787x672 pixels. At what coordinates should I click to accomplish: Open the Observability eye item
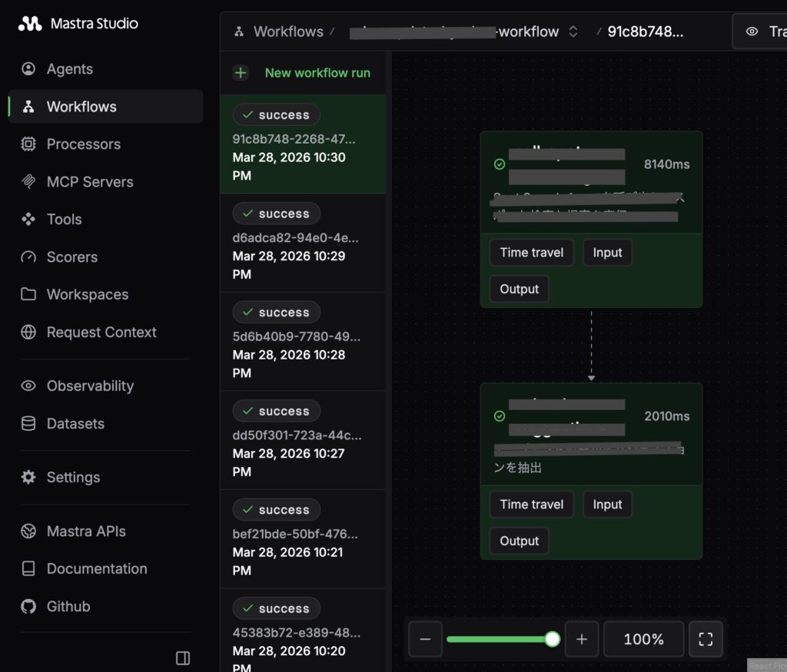point(89,386)
